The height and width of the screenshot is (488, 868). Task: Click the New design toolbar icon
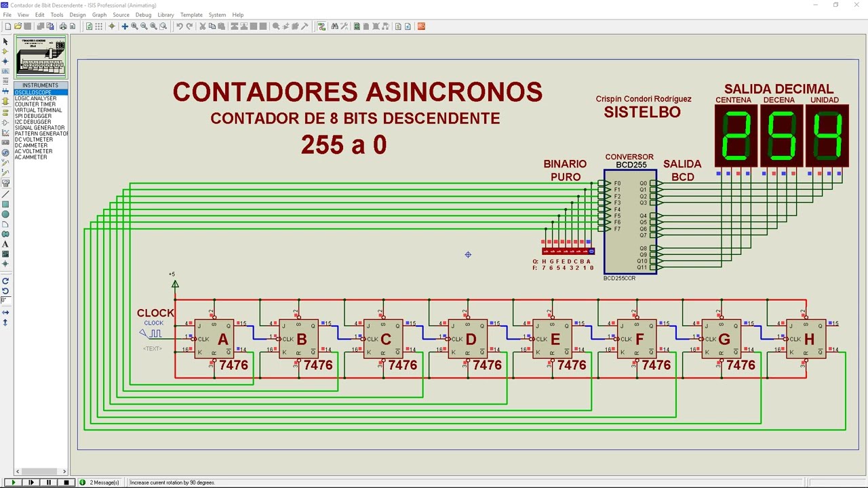click(x=8, y=26)
